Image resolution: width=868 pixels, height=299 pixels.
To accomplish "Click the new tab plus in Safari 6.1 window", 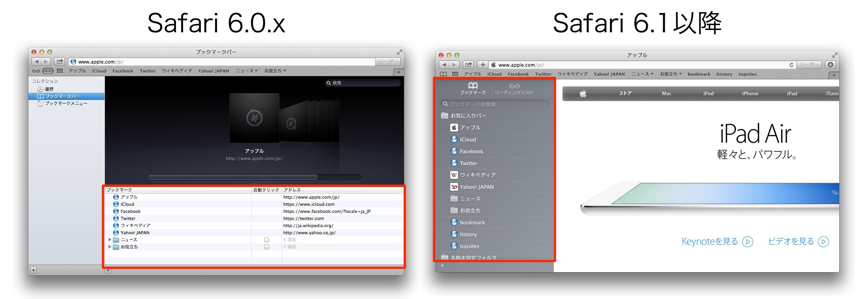I will 834,75.
